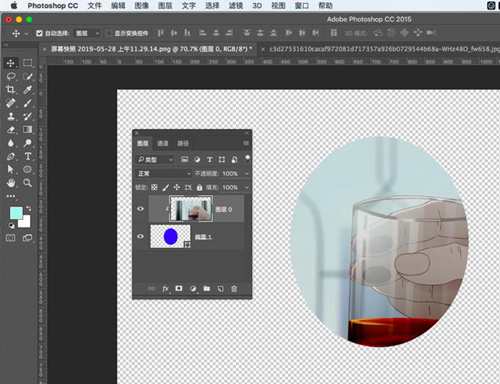Click the cyan foreground color swatch
The width and height of the screenshot is (500, 384).
coord(16,213)
